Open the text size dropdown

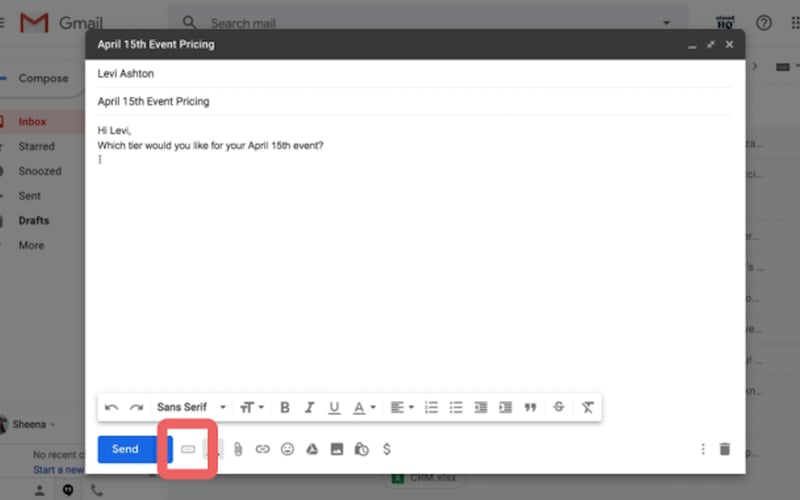pos(252,407)
